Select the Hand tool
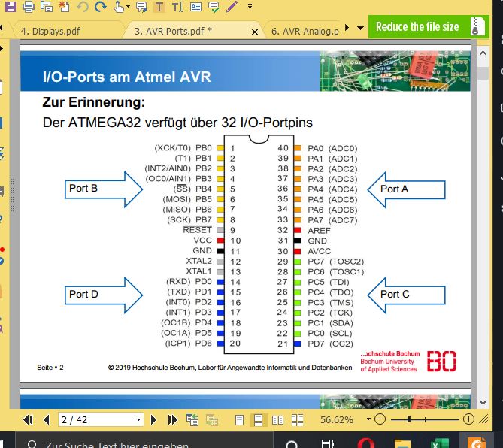The height and width of the screenshot is (448, 503). coord(119,6)
